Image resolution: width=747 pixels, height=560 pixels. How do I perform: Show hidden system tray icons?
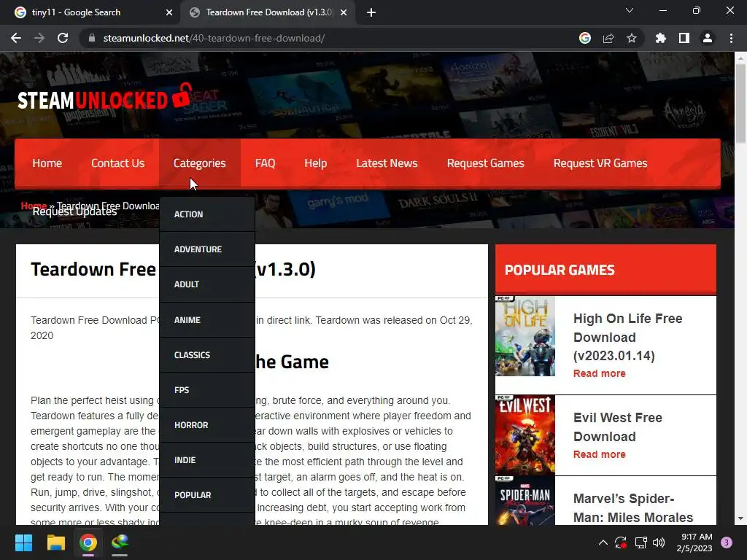603,542
